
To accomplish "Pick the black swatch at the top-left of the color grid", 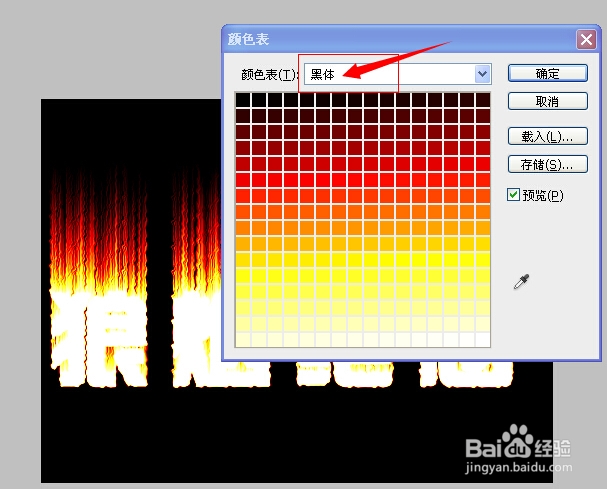I will click(x=243, y=100).
